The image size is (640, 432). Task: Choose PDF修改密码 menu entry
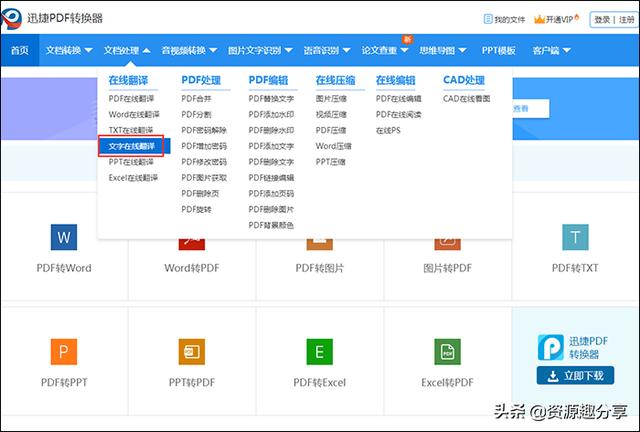tap(204, 162)
